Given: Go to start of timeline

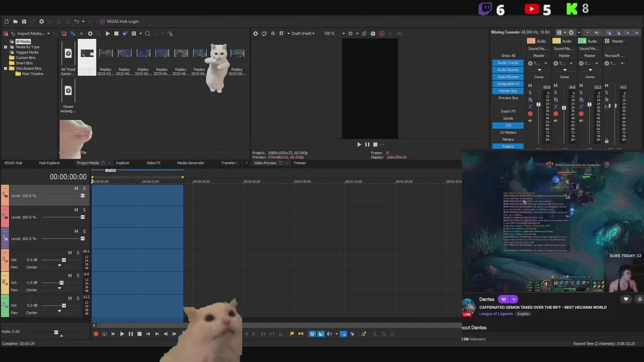Looking at the screenshot, I should click(x=148, y=334).
